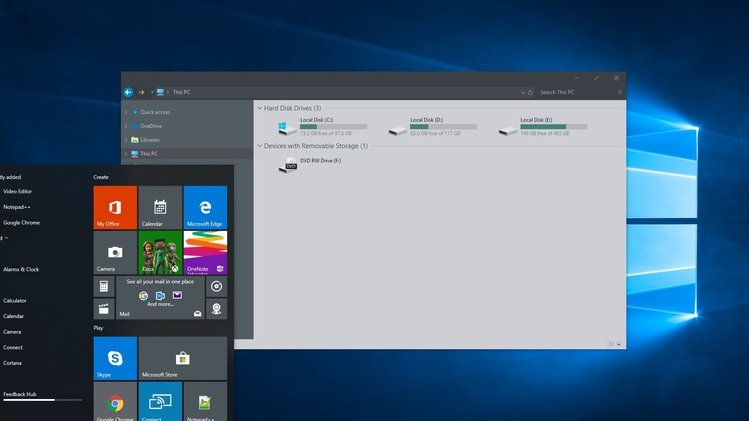
Task: Click the Forward arrow in File Explorer
Action: click(x=141, y=92)
